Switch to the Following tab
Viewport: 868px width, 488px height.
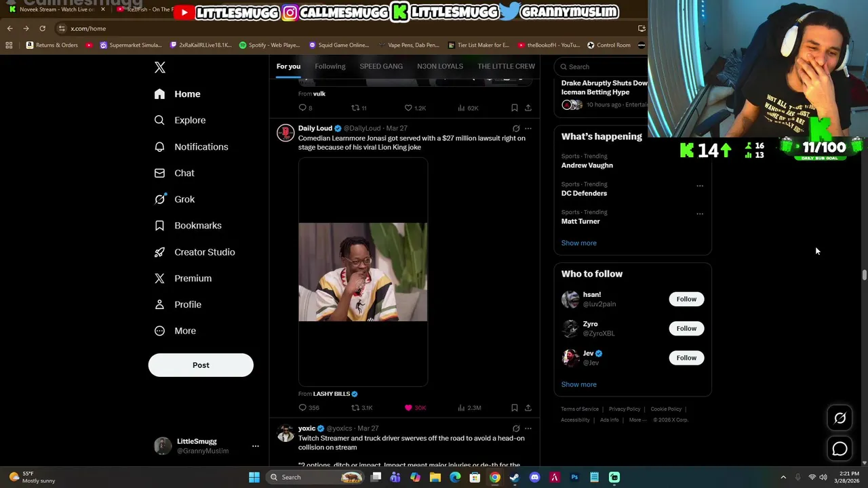point(330,66)
